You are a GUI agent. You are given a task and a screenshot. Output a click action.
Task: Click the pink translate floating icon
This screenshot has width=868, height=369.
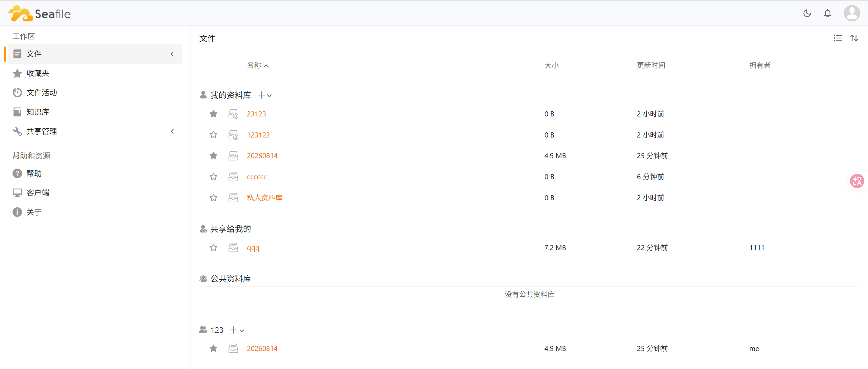point(857,181)
